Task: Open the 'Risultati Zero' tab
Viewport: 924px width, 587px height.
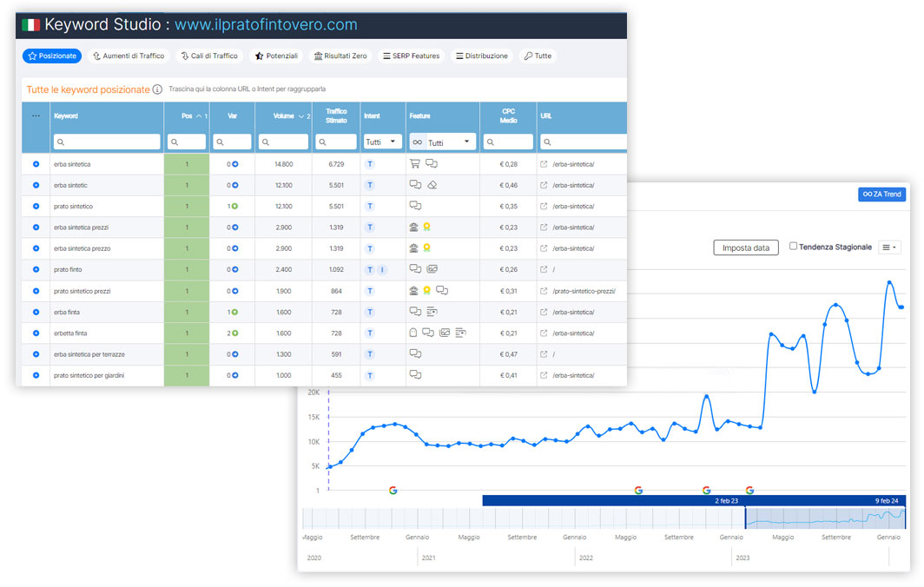Action: (x=340, y=56)
